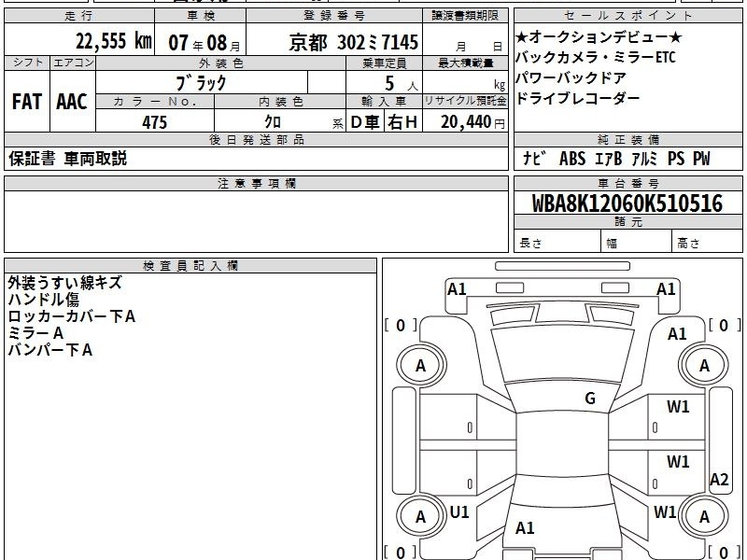
Task: Click the エアB equipment item
Action: 609,159
